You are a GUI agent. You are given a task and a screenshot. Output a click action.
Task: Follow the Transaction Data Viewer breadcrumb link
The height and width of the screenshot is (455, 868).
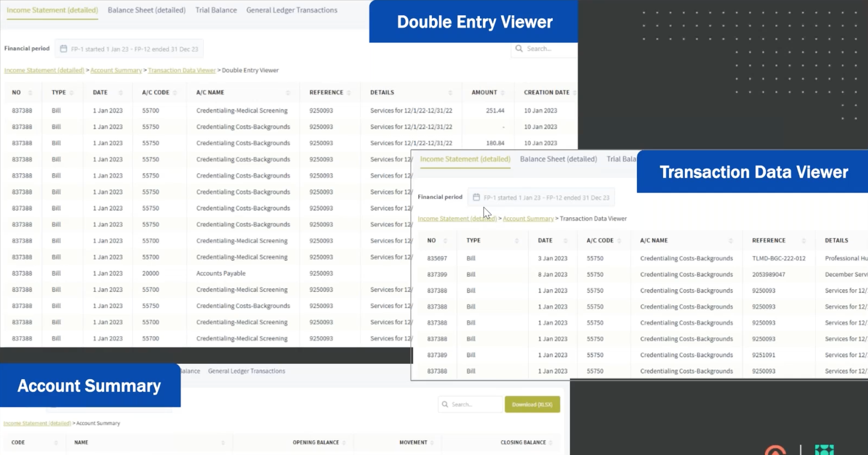click(x=182, y=70)
